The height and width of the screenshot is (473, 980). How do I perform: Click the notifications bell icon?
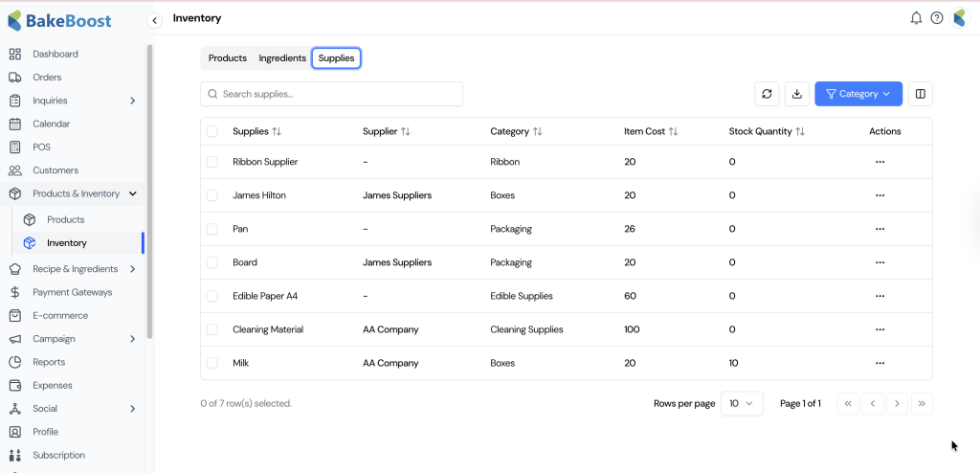click(916, 18)
